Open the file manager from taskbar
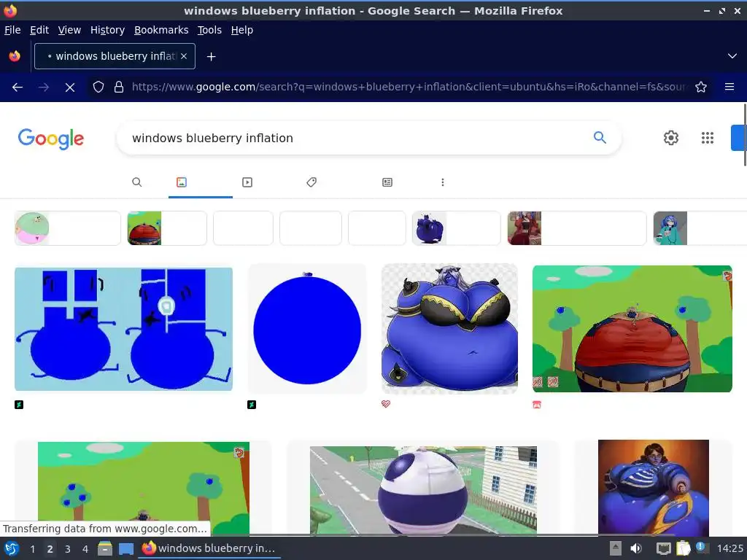 pos(105,548)
